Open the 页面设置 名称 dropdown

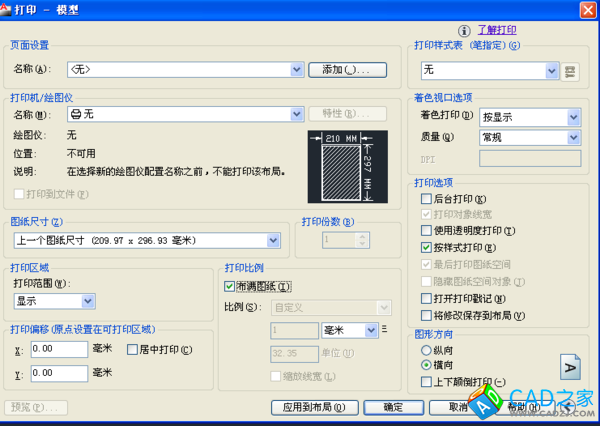coord(297,70)
